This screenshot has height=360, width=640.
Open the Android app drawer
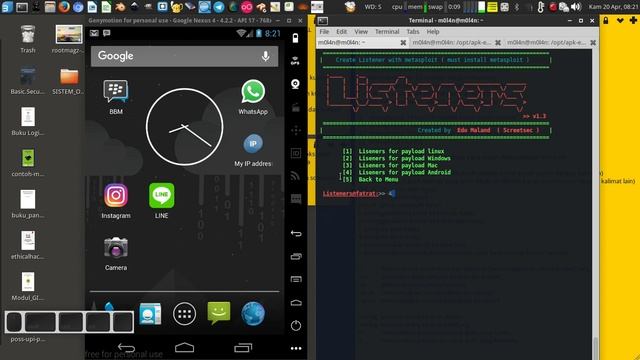[184, 314]
